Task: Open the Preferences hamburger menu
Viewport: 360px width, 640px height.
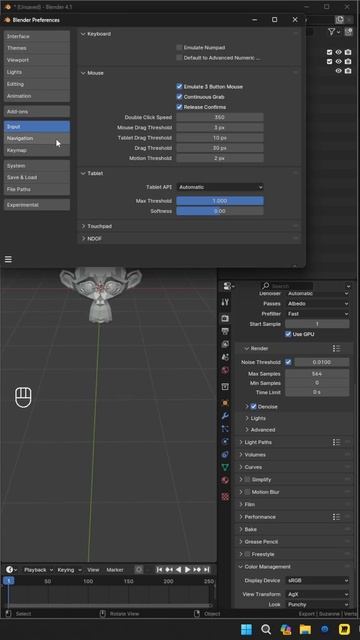Action: 8,259
